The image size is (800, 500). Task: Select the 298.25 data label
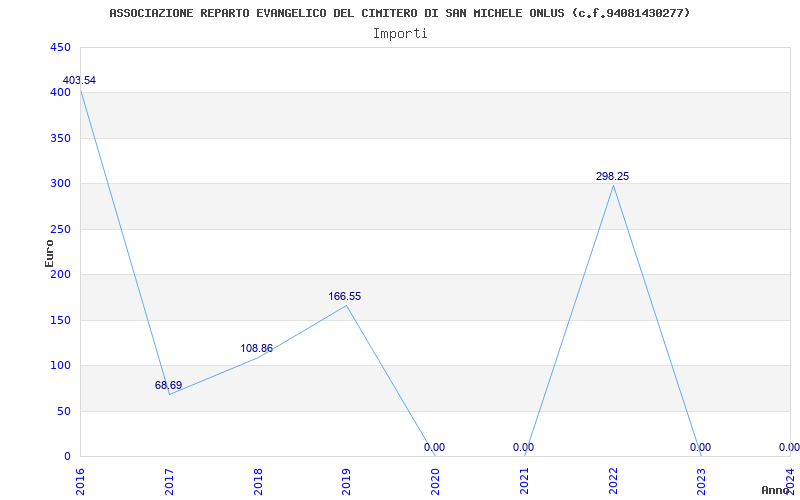tap(612, 177)
